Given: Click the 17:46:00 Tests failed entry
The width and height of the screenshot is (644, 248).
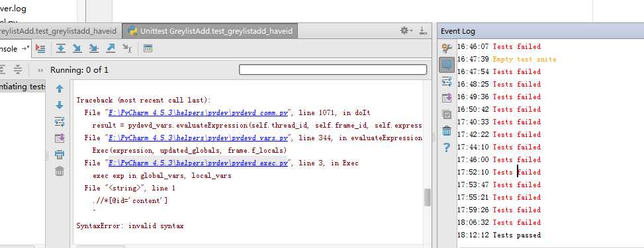Looking at the screenshot, I should point(499,159).
